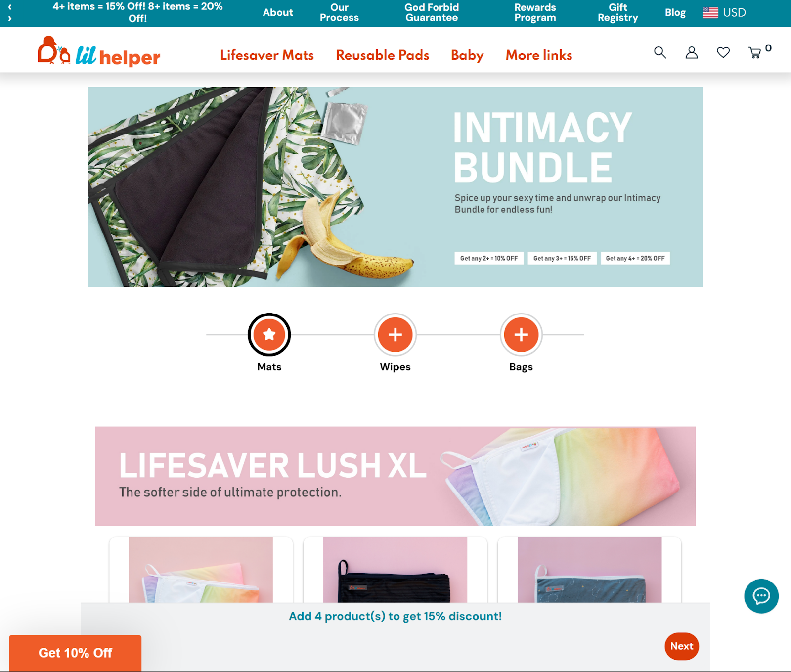Viewport: 791px width, 672px height.
Task: Open the Lifesaver Mats menu
Action: point(267,55)
